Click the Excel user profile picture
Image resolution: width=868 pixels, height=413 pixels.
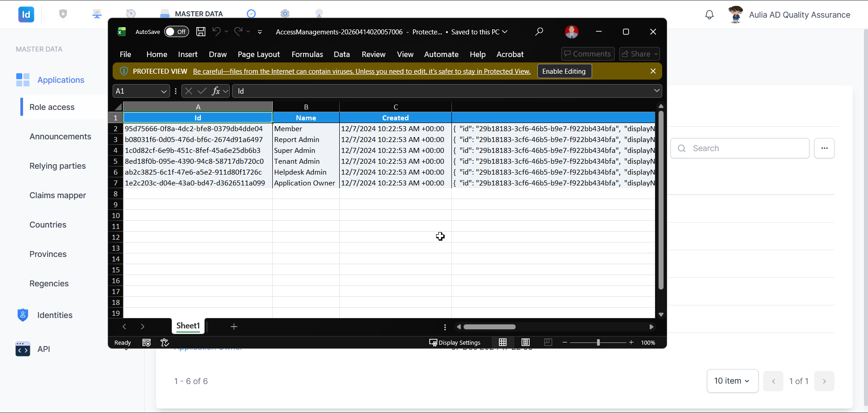(x=572, y=32)
